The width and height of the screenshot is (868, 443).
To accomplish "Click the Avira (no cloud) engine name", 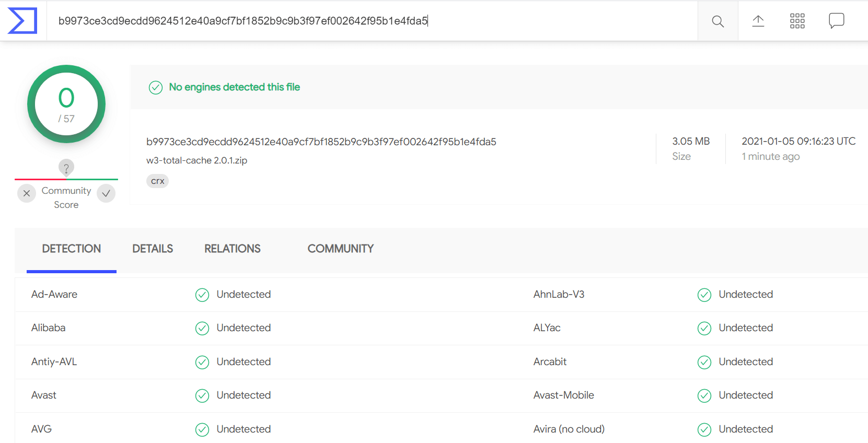I will [x=569, y=429].
